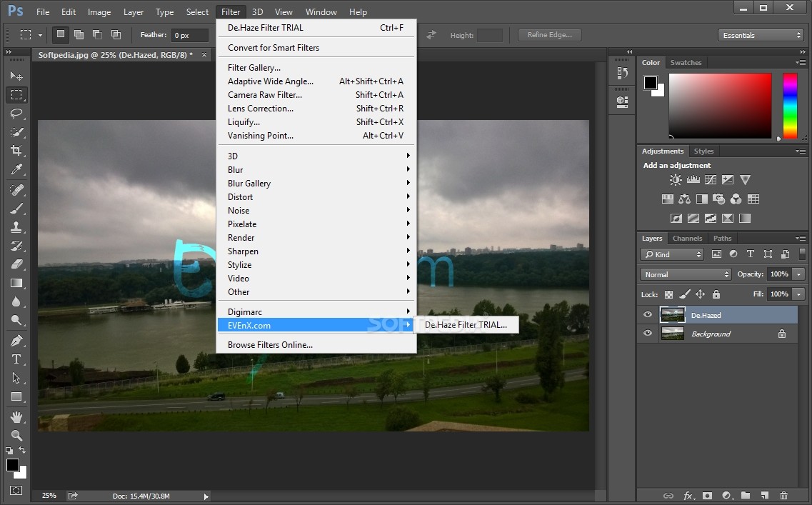Choose Liquify from Filter menu

316,121
